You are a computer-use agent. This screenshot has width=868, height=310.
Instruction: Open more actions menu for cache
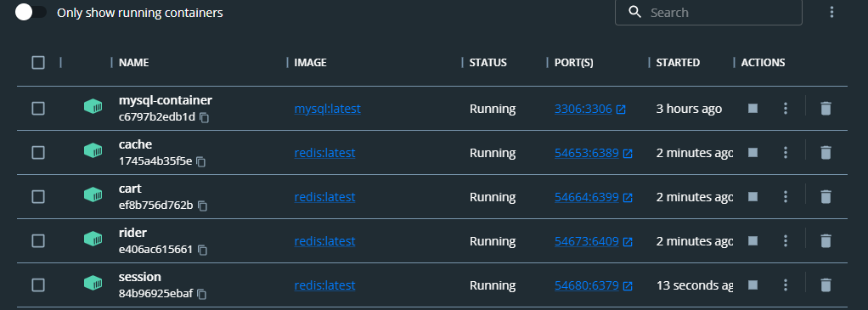[x=785, y=152]
